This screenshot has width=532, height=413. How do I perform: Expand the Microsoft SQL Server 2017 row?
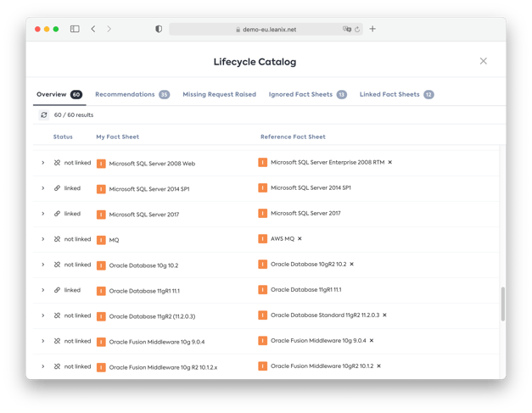coord(43,214)
